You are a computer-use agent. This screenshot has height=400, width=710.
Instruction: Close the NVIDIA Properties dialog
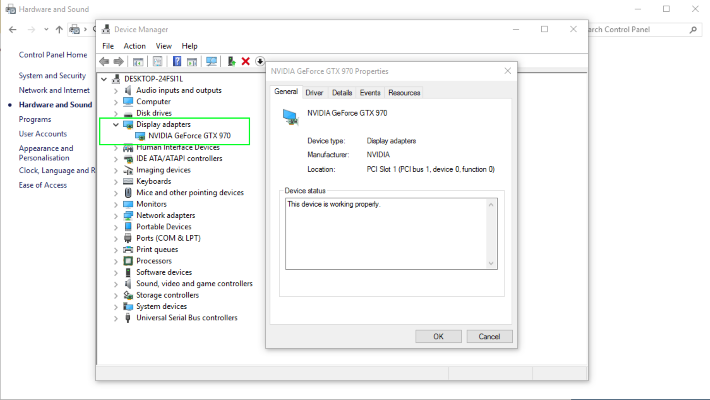pos(508,71)
